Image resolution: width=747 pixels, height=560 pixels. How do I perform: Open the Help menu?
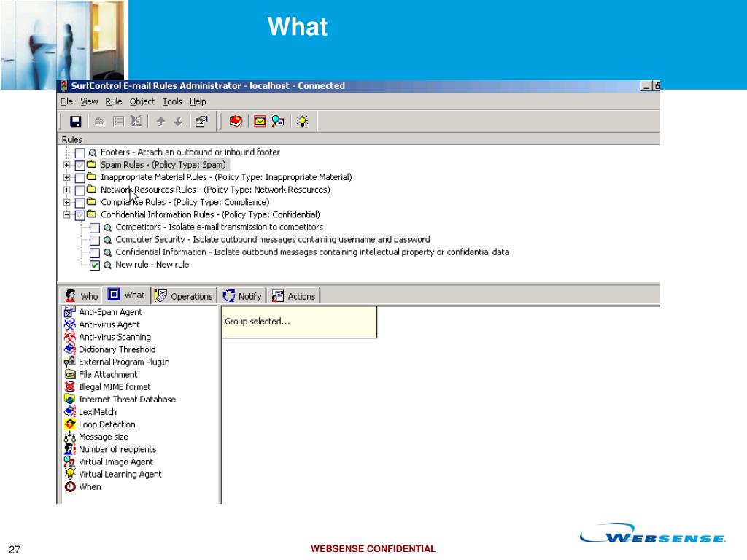198,101
